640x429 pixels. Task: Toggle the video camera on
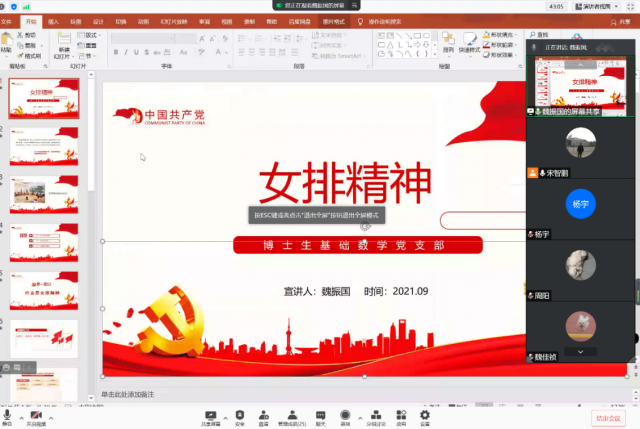click(x=36, y=415)
